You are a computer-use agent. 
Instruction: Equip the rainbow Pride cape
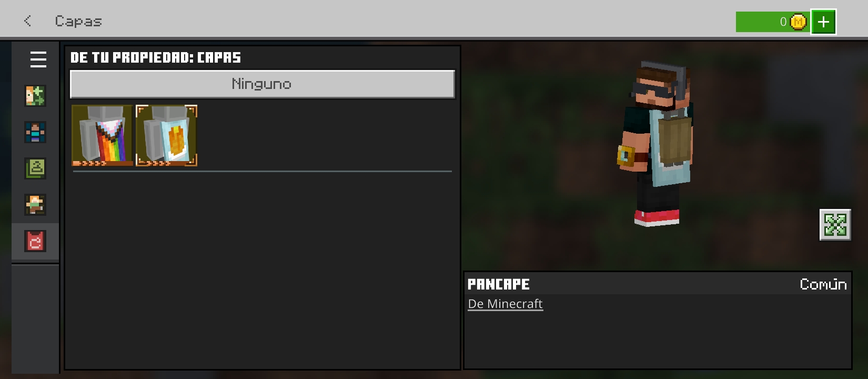click(102, 135)
